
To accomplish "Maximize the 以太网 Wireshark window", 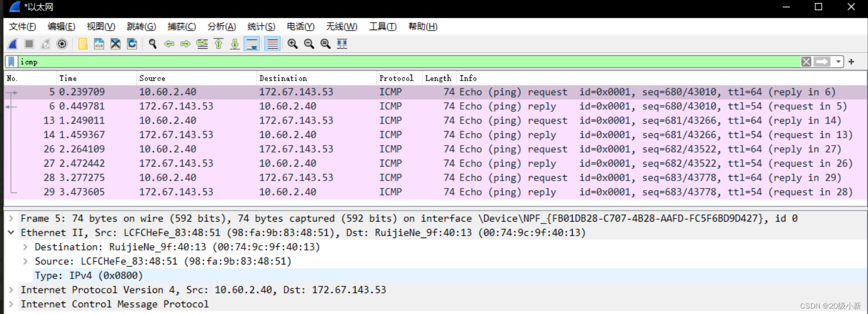I will 818,7.
